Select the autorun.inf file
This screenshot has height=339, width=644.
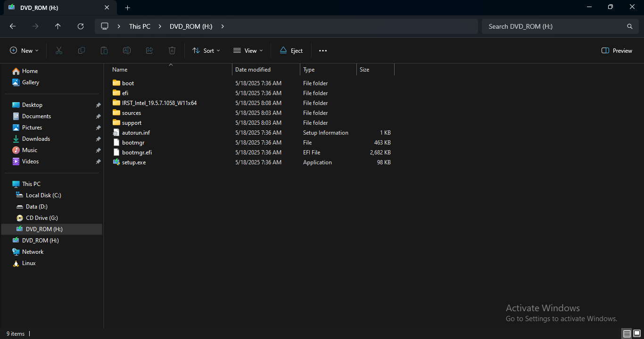tap(136, 132)
